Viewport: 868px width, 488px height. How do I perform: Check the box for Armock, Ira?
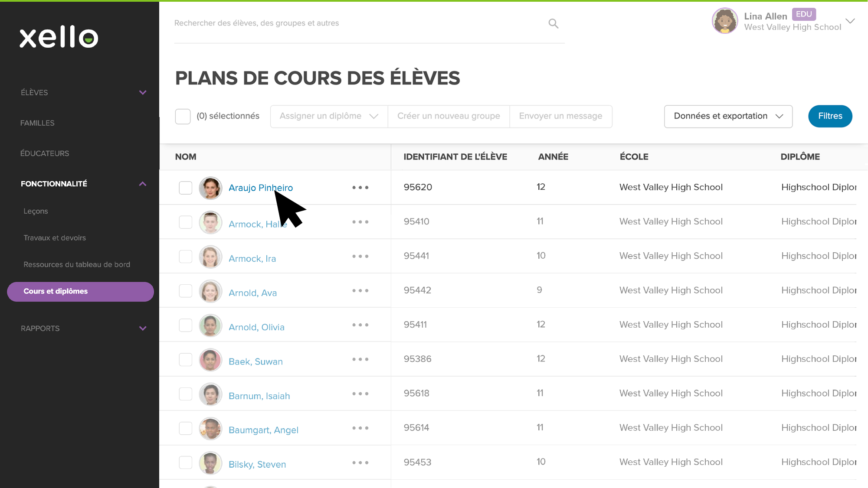pyautogui.click(x=186, y=256)
